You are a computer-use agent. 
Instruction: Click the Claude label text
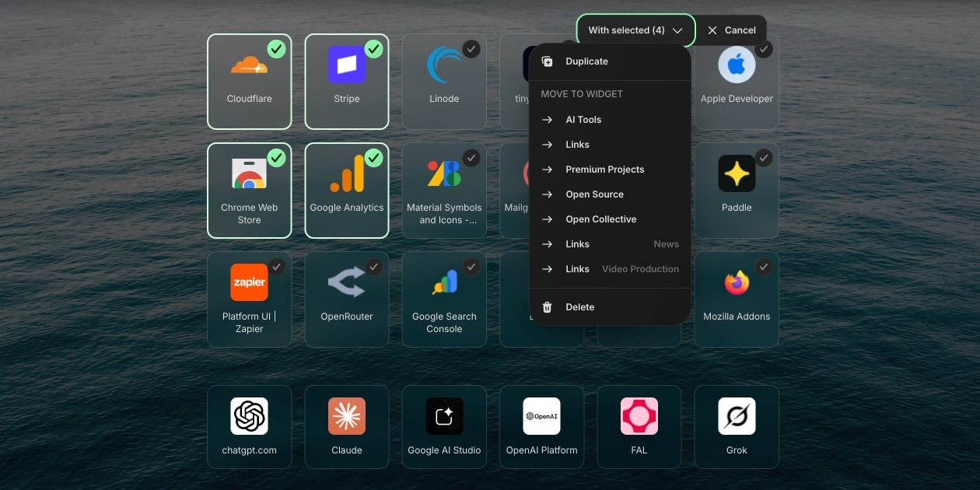pyautogui.click(x=347, y=450)
